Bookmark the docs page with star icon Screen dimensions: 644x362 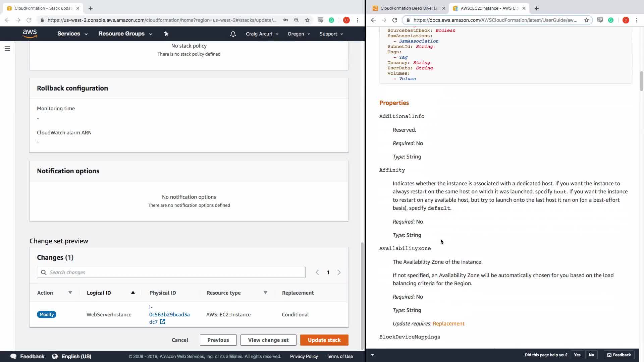pos(586,20)
